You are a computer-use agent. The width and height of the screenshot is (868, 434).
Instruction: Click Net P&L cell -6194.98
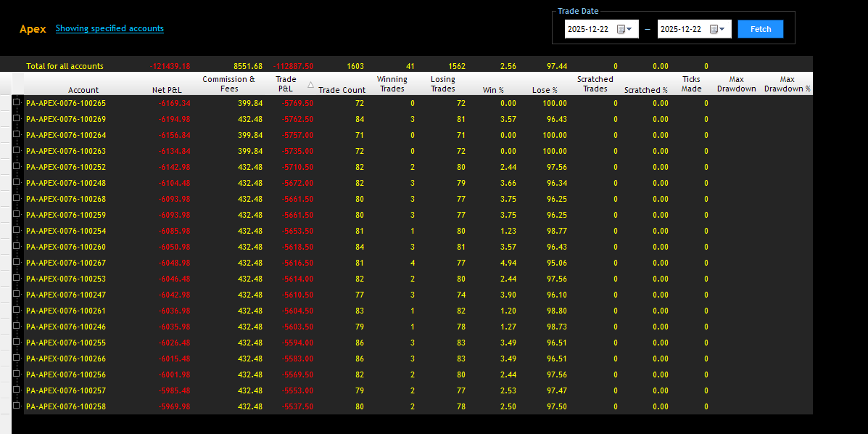174,119
